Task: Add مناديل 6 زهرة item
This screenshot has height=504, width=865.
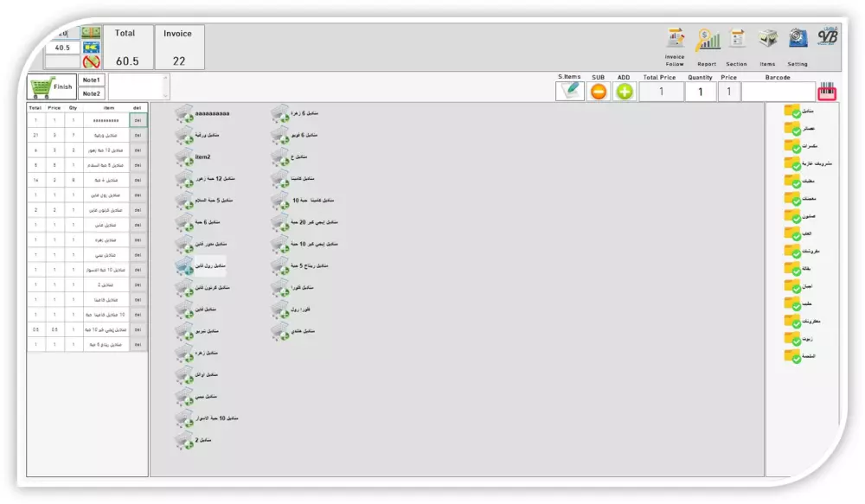Action: pyautogui.click(x=295, y=113)
